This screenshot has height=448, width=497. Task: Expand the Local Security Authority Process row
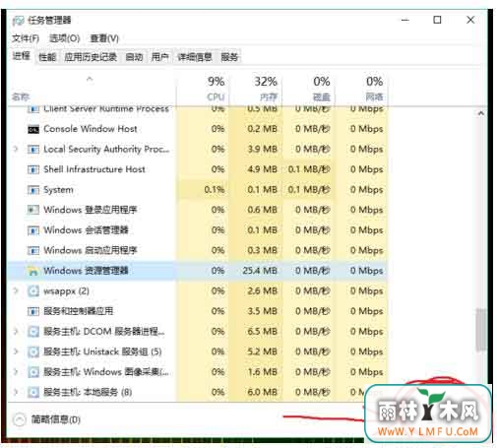click(16, 150)
